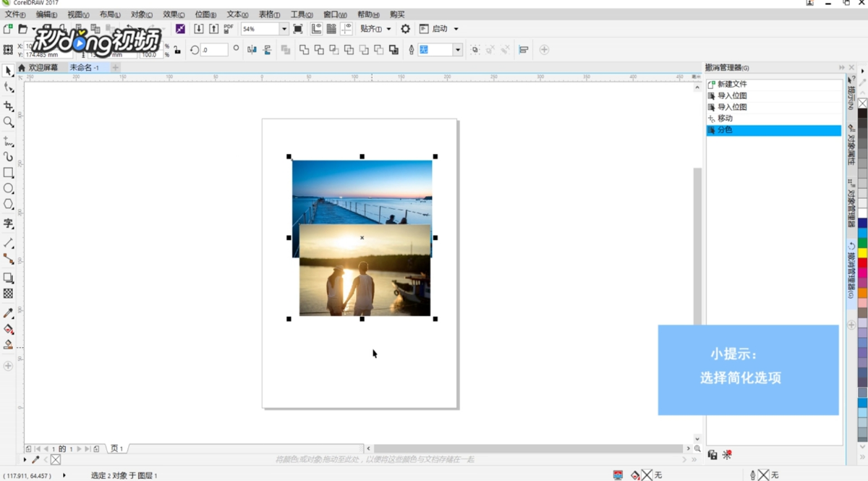Select the Shape tool
This screenshot has width=868, height=481.
click(x=8, y=88)
